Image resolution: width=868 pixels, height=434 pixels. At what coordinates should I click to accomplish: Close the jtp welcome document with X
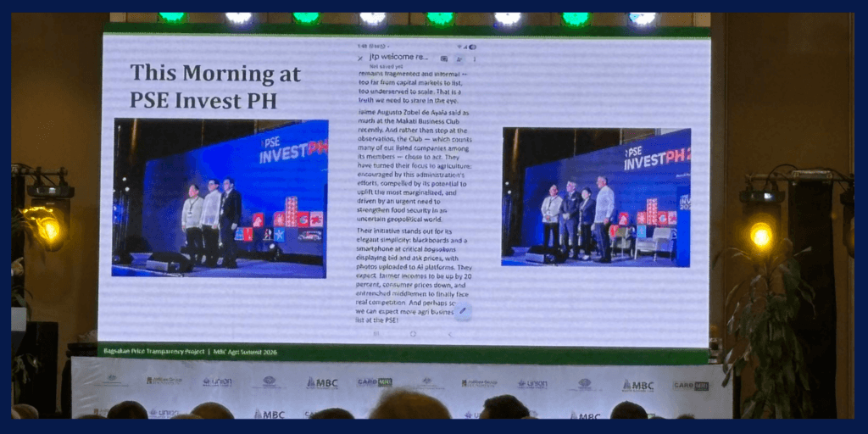pyautogui.click(x=360, y=58)
